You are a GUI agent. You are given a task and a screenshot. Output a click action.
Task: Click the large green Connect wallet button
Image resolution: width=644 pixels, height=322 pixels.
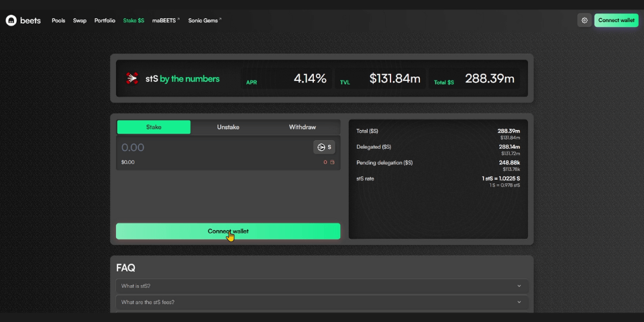(228, 231)
